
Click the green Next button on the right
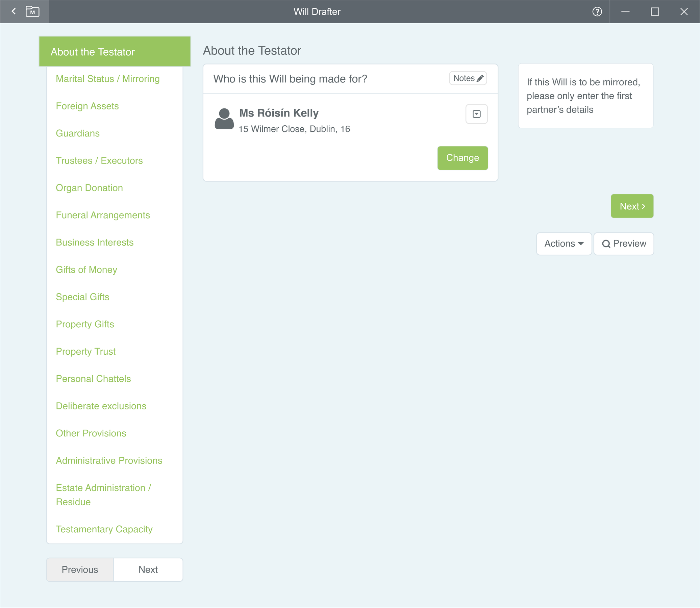[632, 206]
